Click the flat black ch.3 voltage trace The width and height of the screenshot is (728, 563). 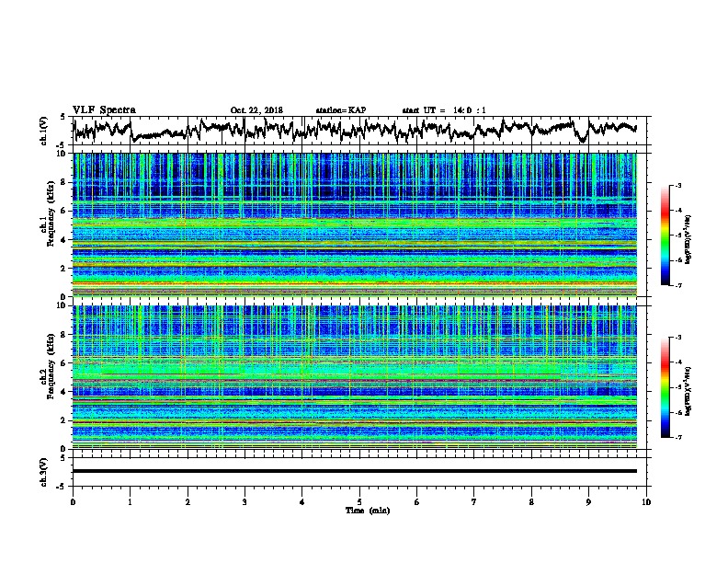[355, 471]
